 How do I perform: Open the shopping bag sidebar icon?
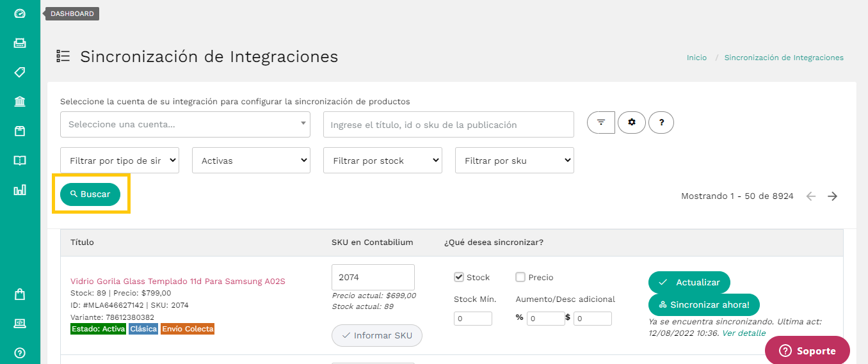pos(20,294)
